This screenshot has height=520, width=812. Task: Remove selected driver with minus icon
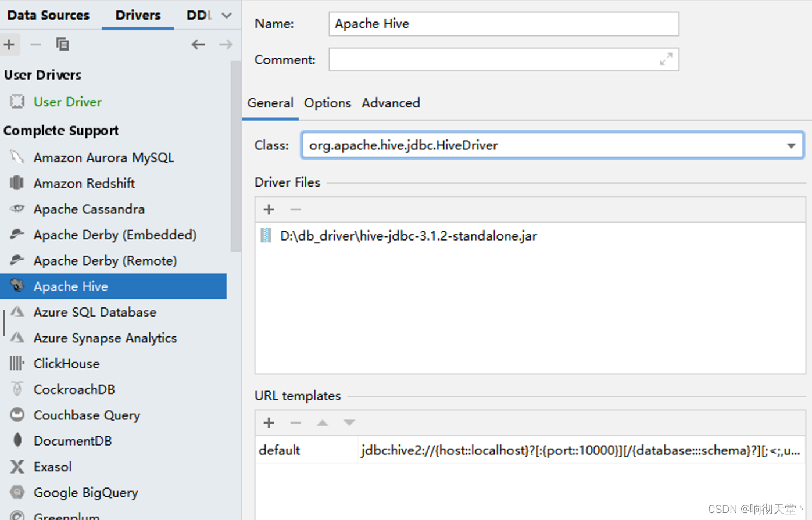pos(35,44)
